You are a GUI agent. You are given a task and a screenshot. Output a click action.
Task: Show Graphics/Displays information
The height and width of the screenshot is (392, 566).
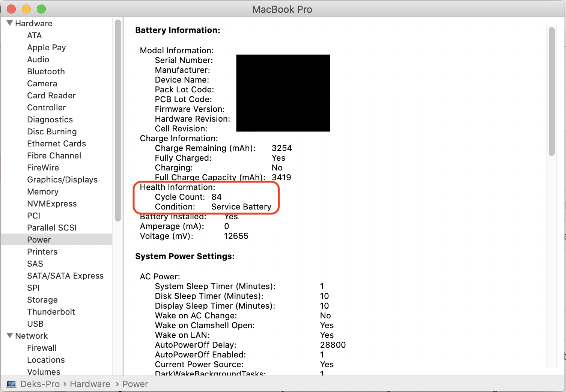tap(62, 179)
